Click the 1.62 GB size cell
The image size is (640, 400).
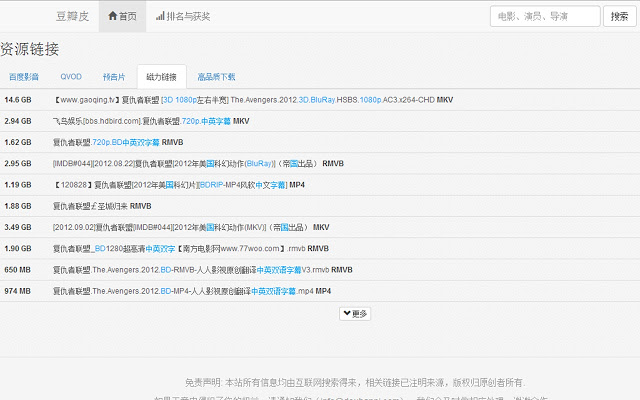click(18, 142)
